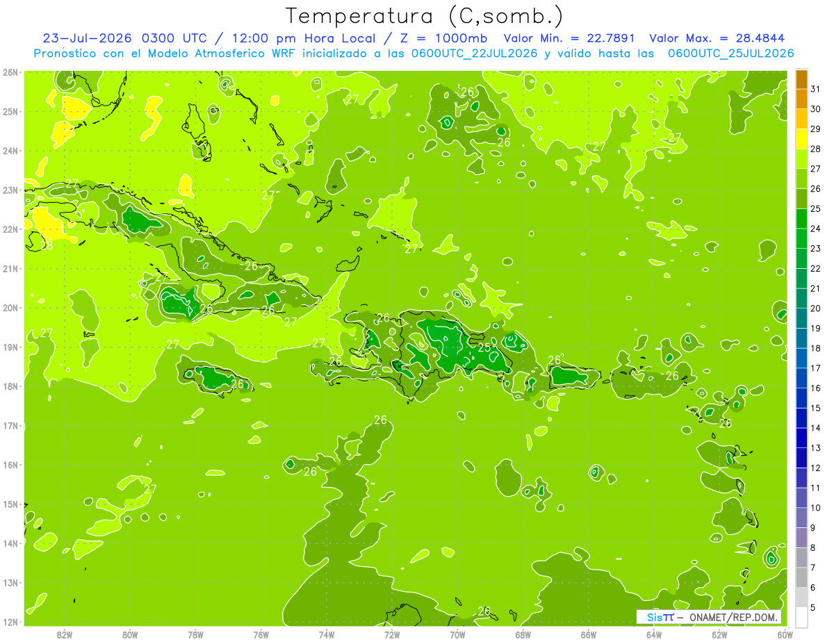
Task: Click the "80W" longitude label
Action: pos(130,634)
